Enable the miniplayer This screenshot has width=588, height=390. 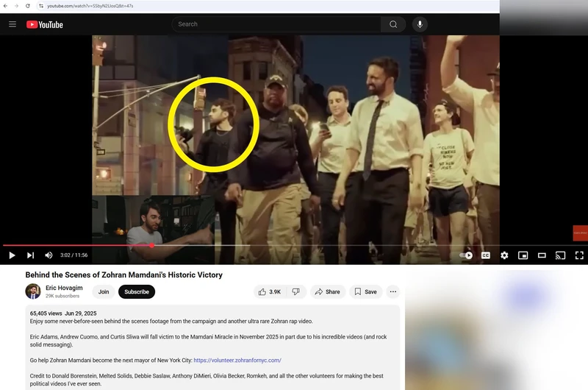tap(523, 255)
